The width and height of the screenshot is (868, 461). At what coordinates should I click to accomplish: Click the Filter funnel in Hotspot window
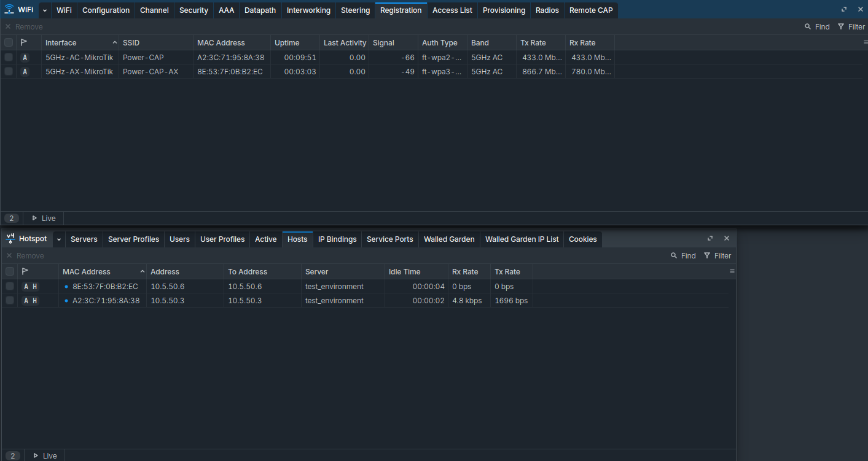click(707, 256)
